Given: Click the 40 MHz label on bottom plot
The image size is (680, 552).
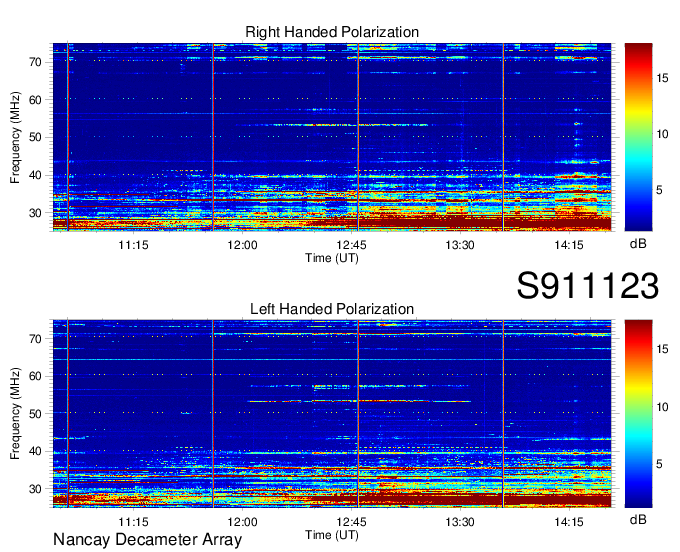Looking at the screenshot, I should (36, 451).
